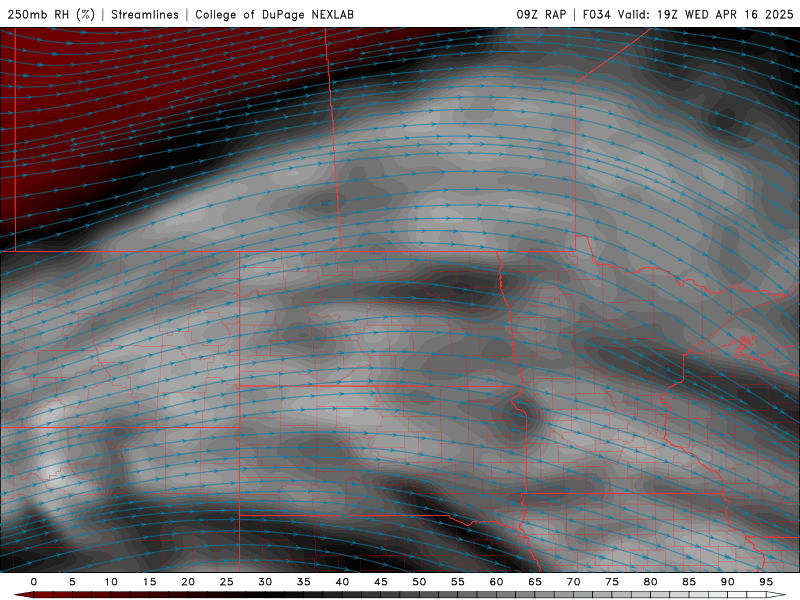
Task: Click 'College of DuPage NEXLAB' header text
Action: click(x=274, y=14)
